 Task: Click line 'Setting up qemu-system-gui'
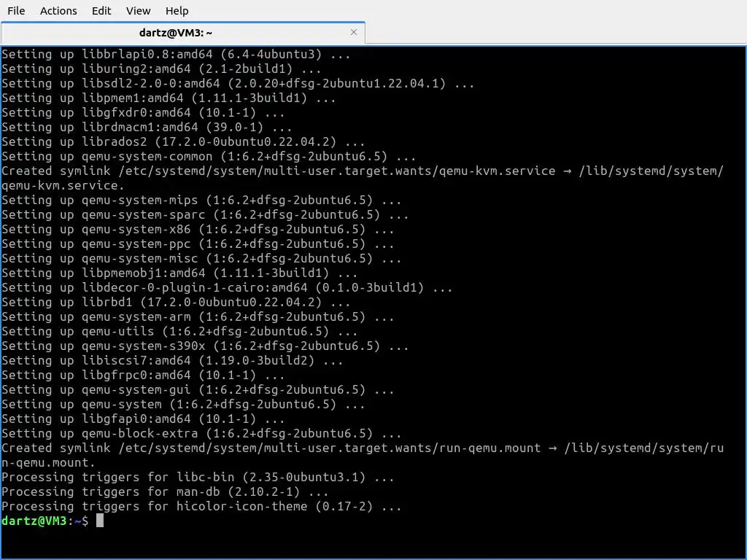[198, 389]
